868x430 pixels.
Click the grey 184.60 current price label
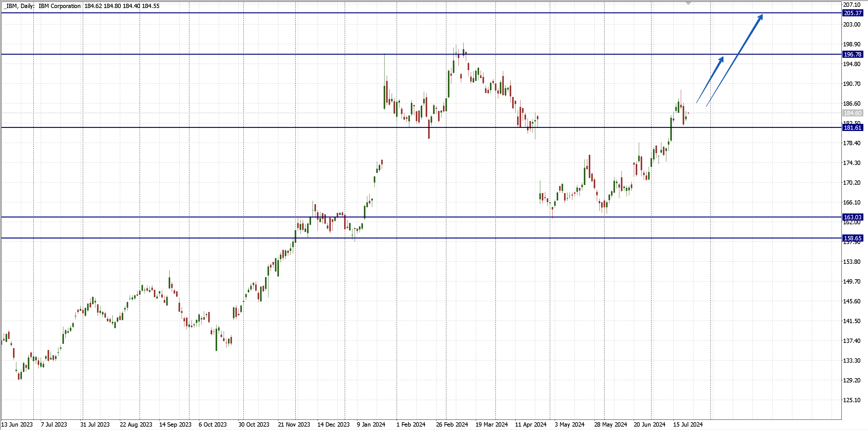click(x=853, y=113)
